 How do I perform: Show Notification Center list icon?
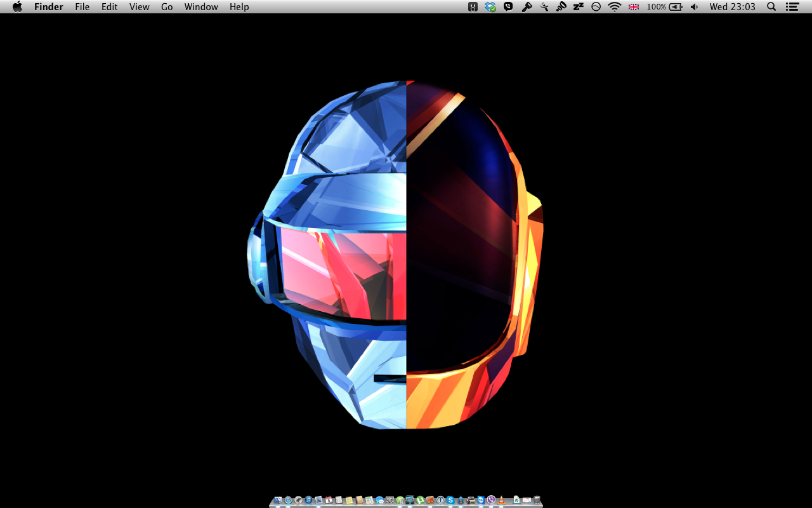point(792,7)
